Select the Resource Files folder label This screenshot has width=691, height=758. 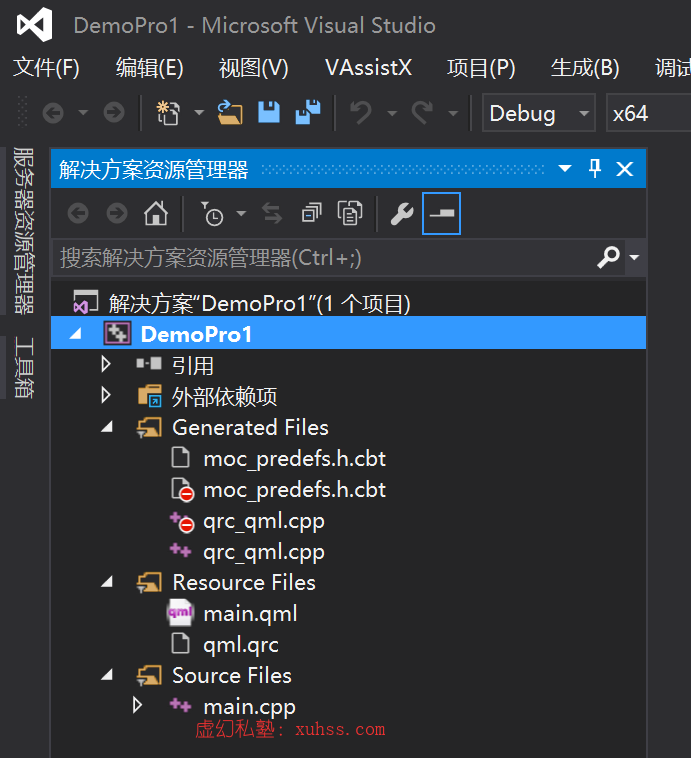[244, 583]
